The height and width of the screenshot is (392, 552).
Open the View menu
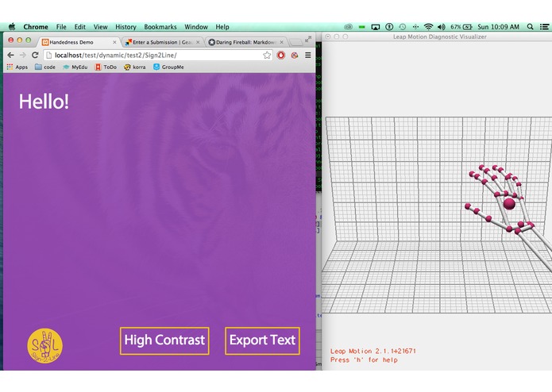[x=100, y=27]
